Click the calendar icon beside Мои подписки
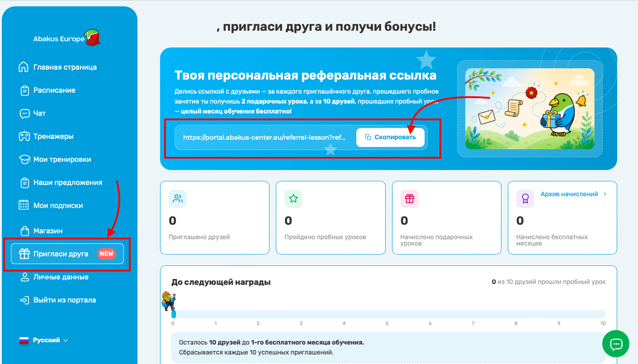Viewport: 638px width, 364px height. click(x=24, y=205)
